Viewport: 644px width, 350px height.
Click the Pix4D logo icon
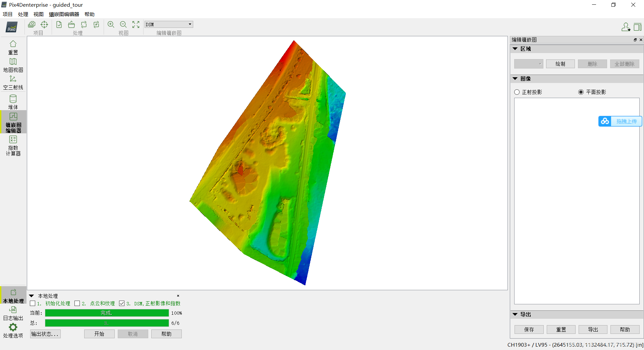point(12,27)
